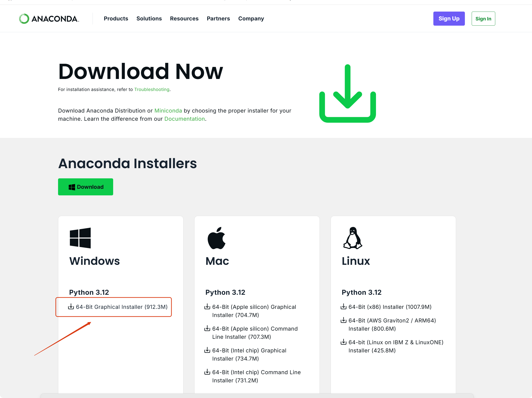Click download icon beside Apple silicon Graphical Installer

207,307
